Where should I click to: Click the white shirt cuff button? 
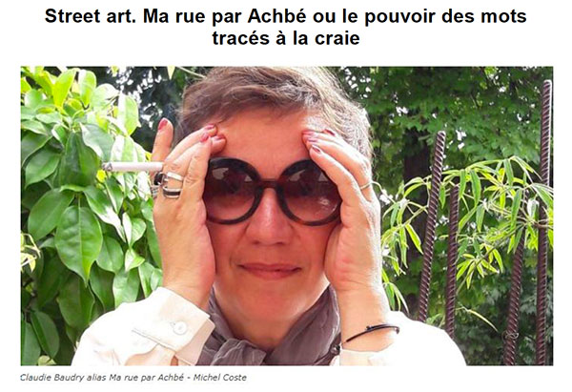click(179, 327)
